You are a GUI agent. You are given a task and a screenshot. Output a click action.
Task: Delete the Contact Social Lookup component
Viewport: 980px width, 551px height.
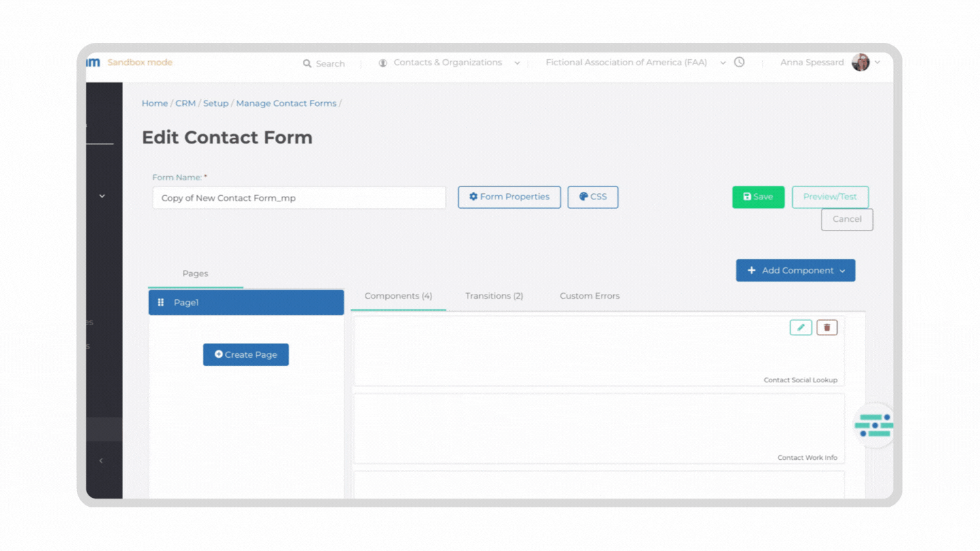pos(827,327)
